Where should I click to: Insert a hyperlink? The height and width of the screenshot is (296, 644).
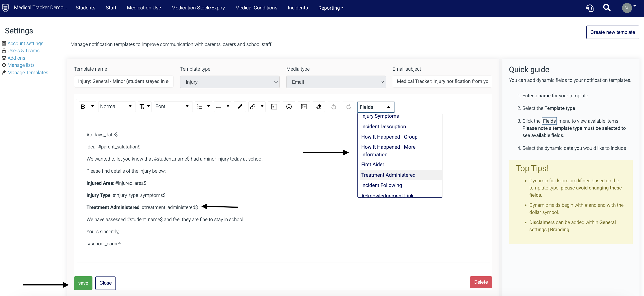tap(252, 107)
